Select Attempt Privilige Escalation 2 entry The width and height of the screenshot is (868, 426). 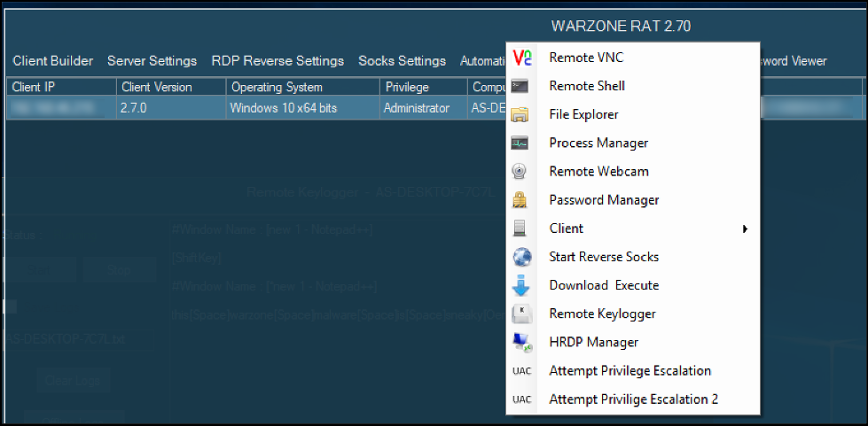[x=633, y=399]
